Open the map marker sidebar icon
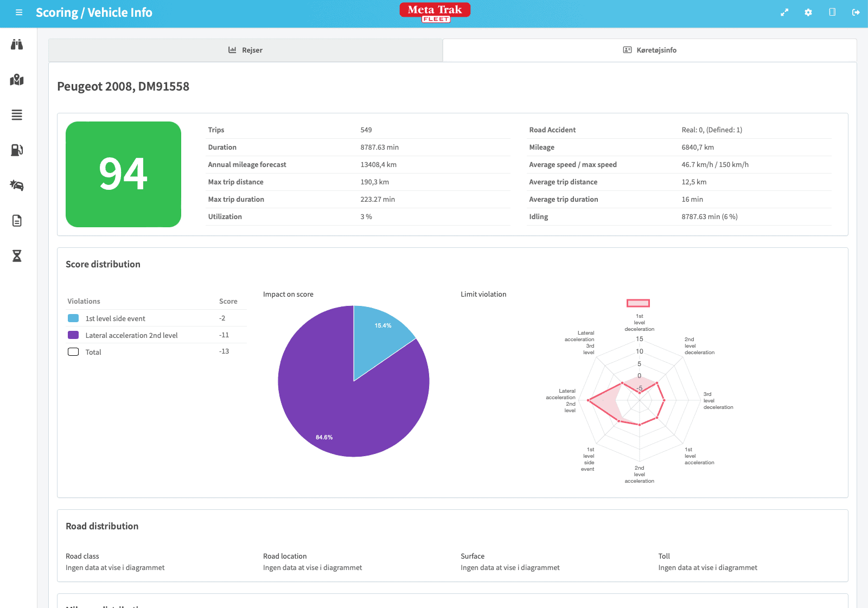 click(17, 80)
